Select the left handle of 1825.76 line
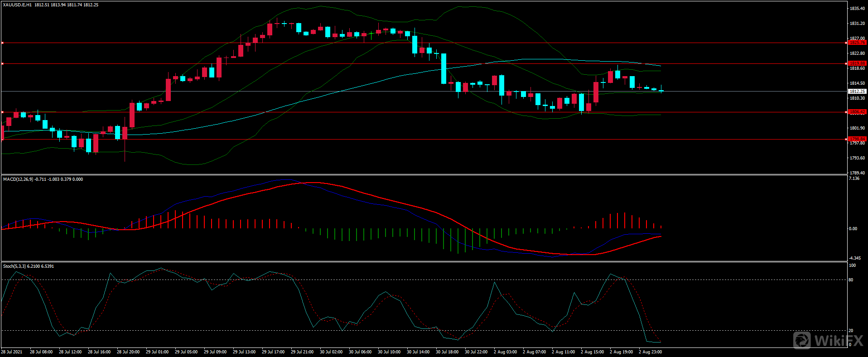This screenshot has height=357, width=868. 2,43
